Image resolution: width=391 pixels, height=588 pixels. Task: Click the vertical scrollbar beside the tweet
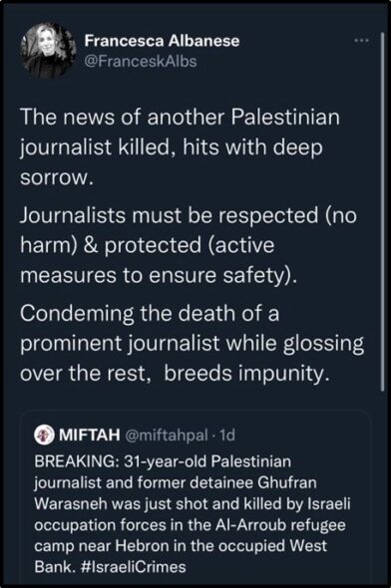pos(382,212)
